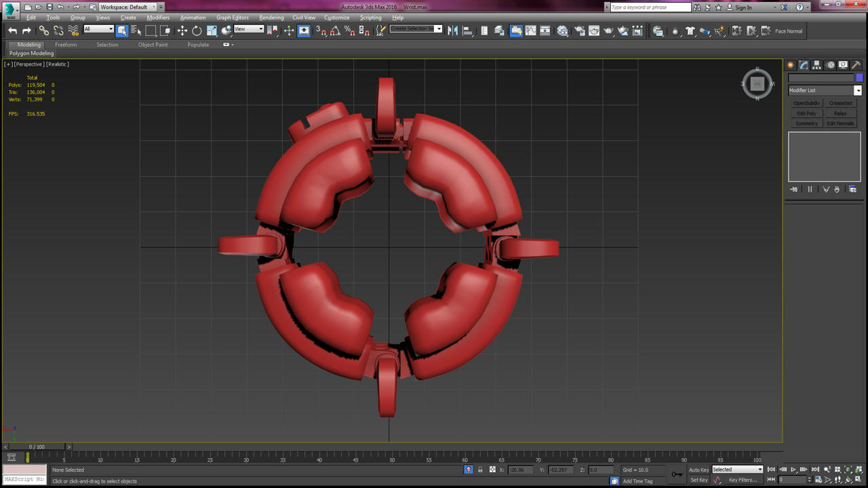Screen dimensions: 868x488
Task: Open the Modifiers menu
Action: 158,18
